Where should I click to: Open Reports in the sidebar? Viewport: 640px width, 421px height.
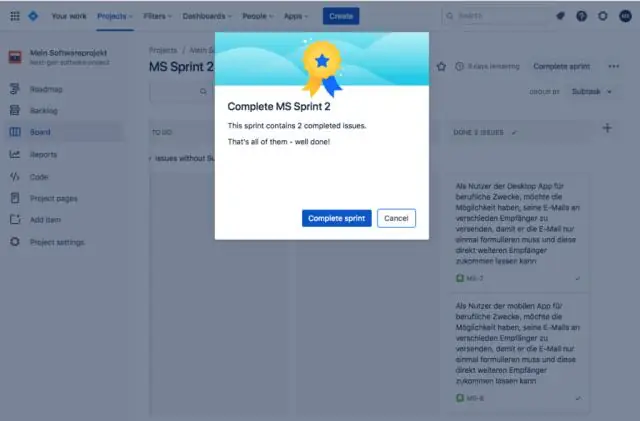[x=43, y=154]
